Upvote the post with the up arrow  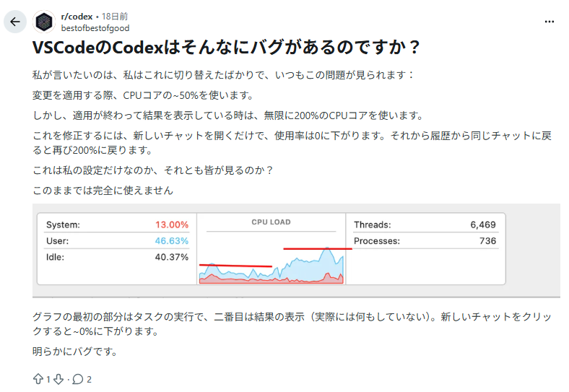pos(38,379)
